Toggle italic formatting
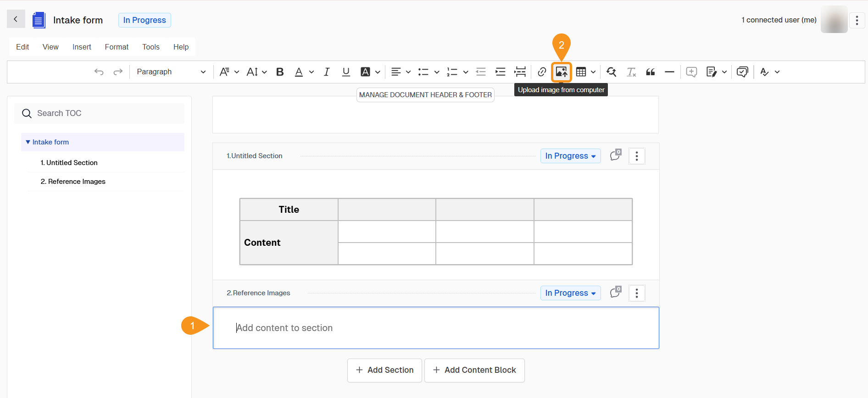 coord(327,72)
